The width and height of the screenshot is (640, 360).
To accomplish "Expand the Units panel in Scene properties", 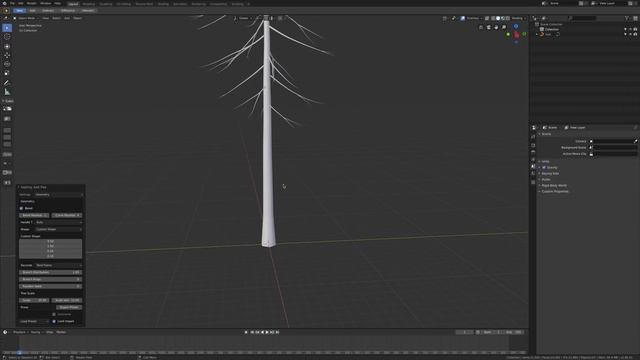I will pos(545,162).
